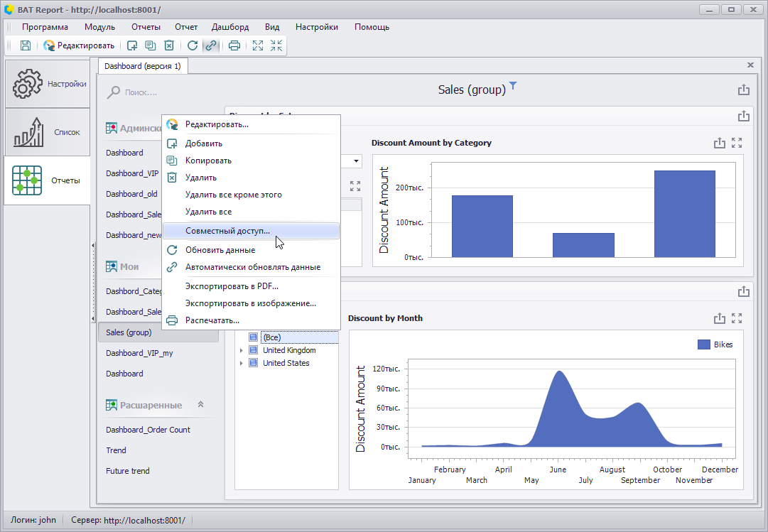Click the delete dashboard toolbar icon
Image resolution: width=768 pixels, height=532 pixels.
click(169, 45)
